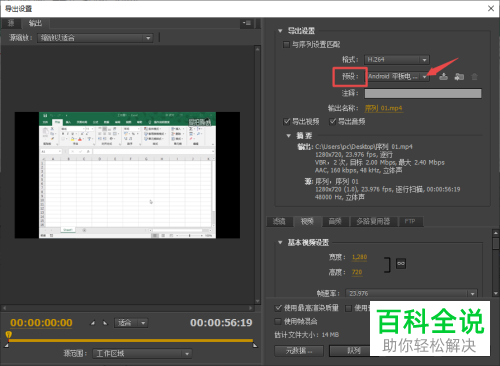This screenshot has height=366, width=500.
Task: Click the height value 720
Action: click(x=357, y=272)
